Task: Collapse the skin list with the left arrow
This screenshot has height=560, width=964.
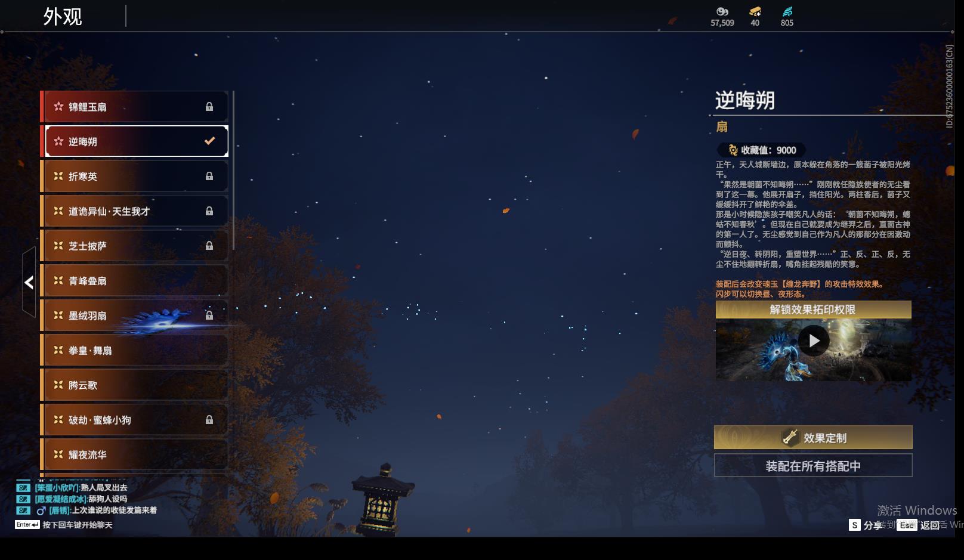Action: coord(29,282)
